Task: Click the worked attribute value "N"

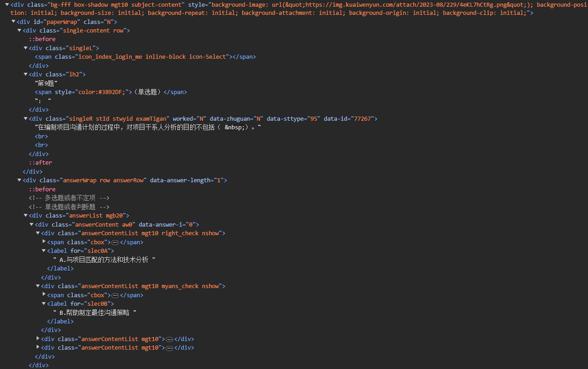Action: pyautogui.click(x=201, y=119)
